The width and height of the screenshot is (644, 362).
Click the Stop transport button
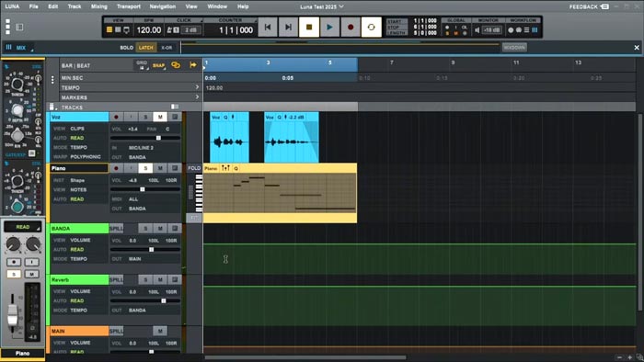coord(309,27)
